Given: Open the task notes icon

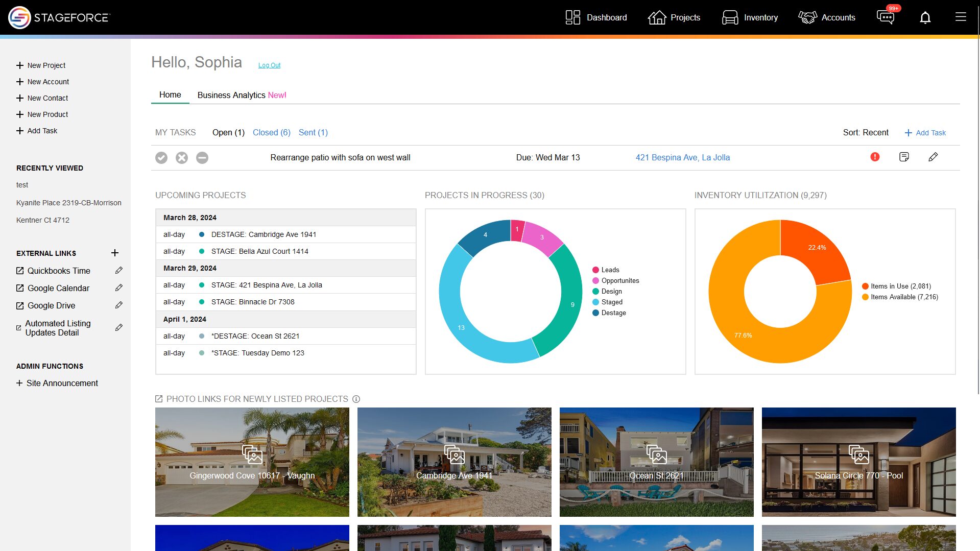Looking at the screenshot, I should pos(904,157).
